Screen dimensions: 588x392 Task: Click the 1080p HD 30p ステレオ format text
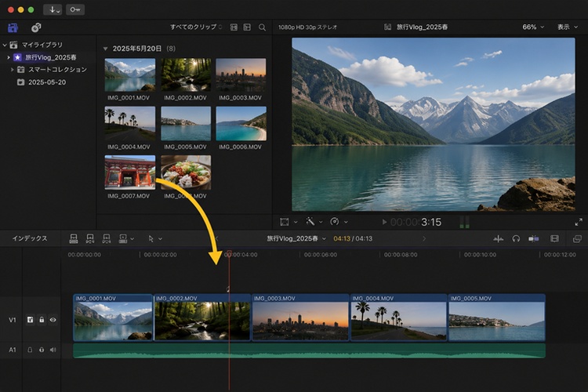[307, 27]
